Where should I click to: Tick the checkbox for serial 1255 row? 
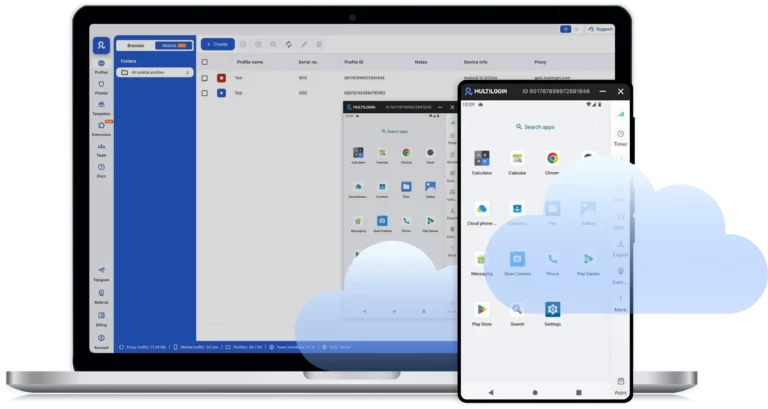tap(205, 93)
